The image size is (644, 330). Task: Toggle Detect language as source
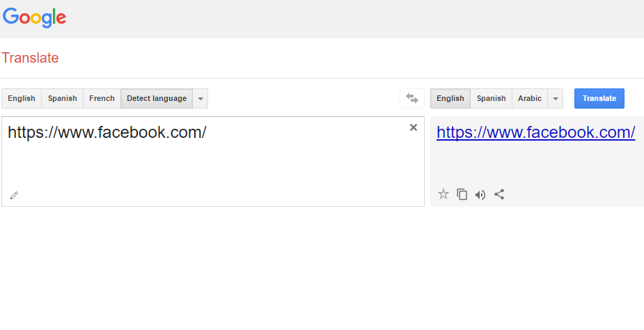pyautogui.click(x=157, y=99)
